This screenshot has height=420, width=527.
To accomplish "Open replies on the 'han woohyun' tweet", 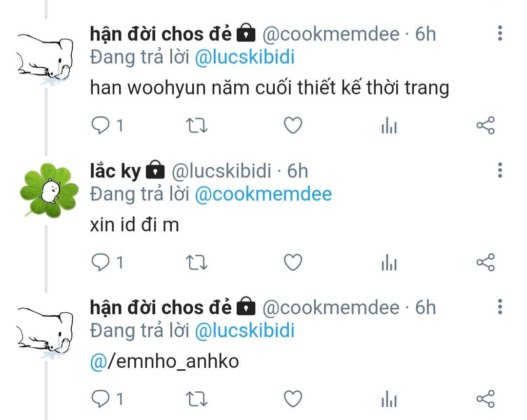I will pos(107,125).
